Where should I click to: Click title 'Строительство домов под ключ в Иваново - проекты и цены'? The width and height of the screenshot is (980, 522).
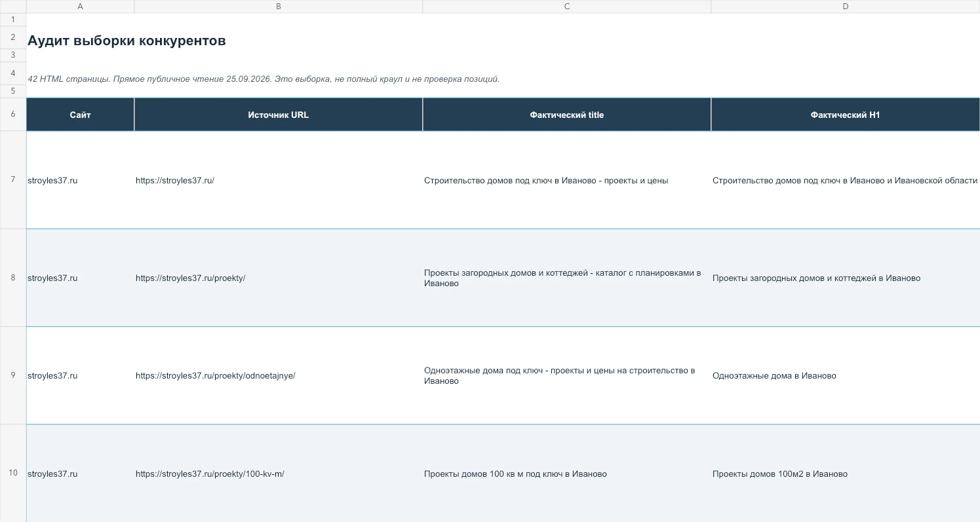pos(546,181)
